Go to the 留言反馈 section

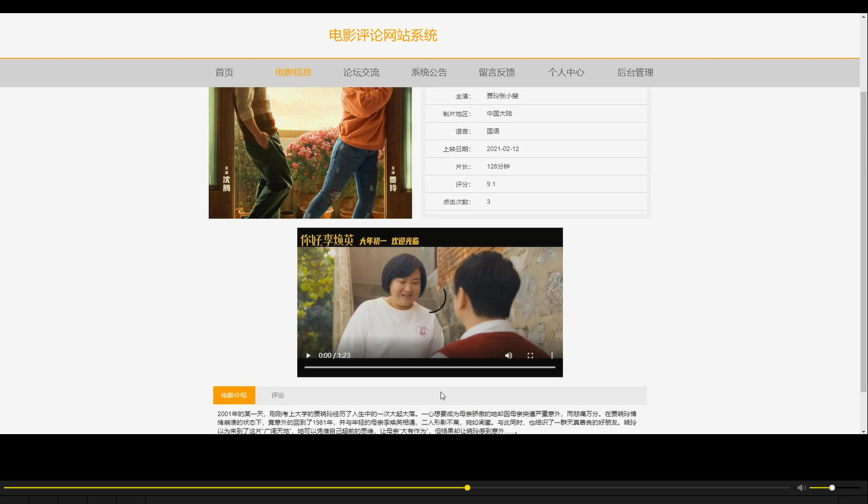[496, 72]
